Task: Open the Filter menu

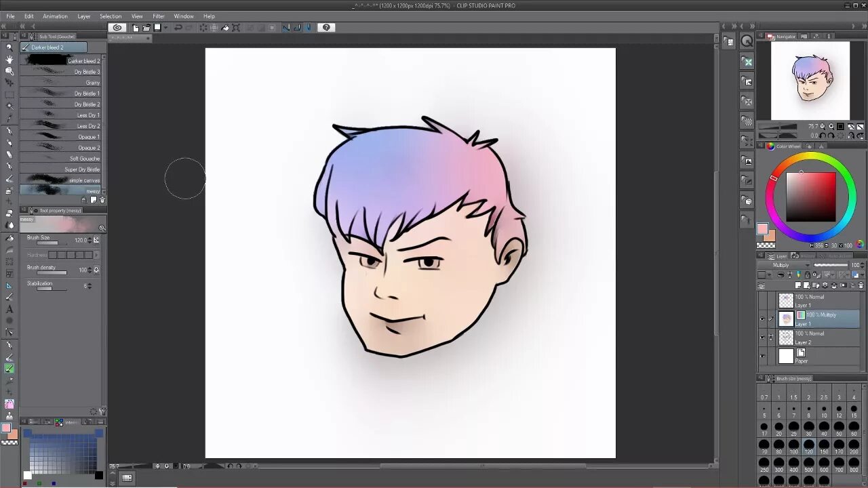Action: 158,16
